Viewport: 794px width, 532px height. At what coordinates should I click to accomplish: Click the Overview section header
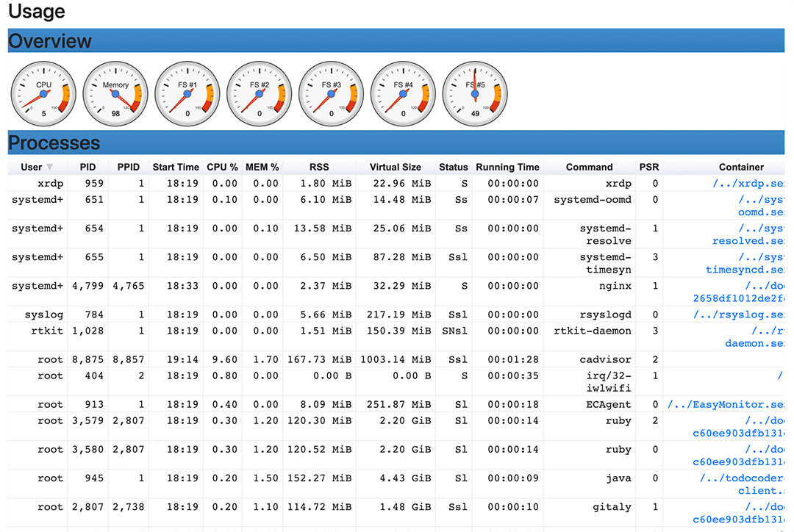click(50, 41)
